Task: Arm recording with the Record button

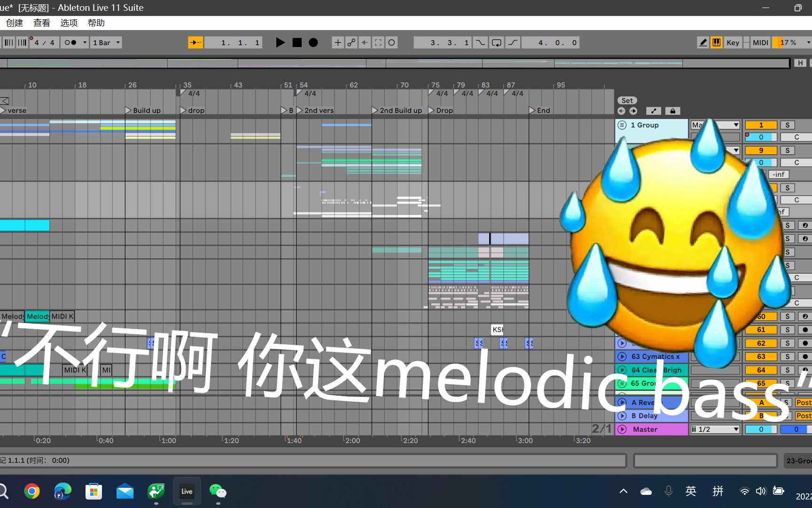Action: 313,42
